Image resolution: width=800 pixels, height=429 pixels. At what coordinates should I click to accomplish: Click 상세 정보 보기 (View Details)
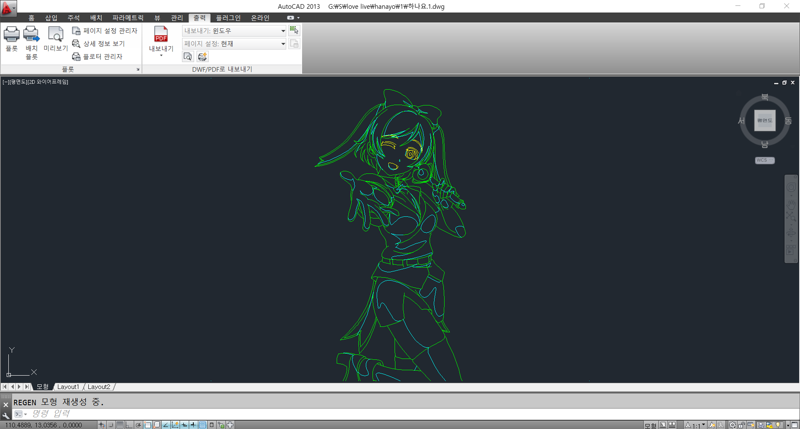(x=99, y=43)
